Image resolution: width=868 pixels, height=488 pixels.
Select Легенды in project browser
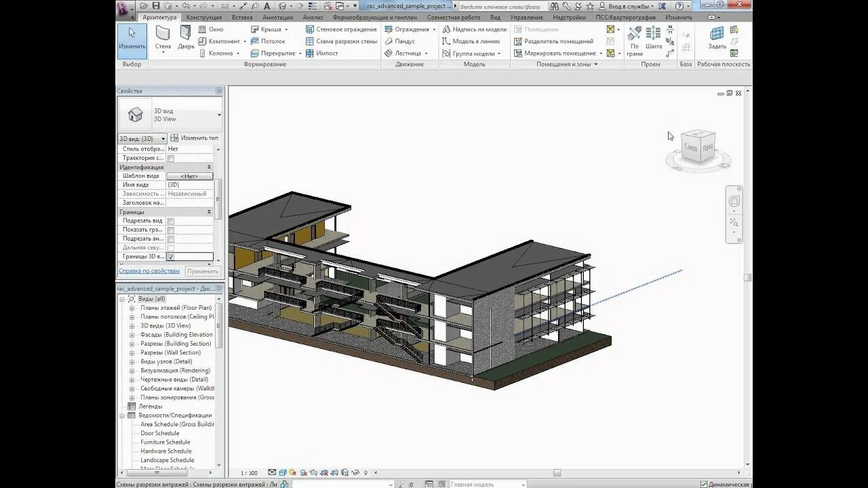151,406
